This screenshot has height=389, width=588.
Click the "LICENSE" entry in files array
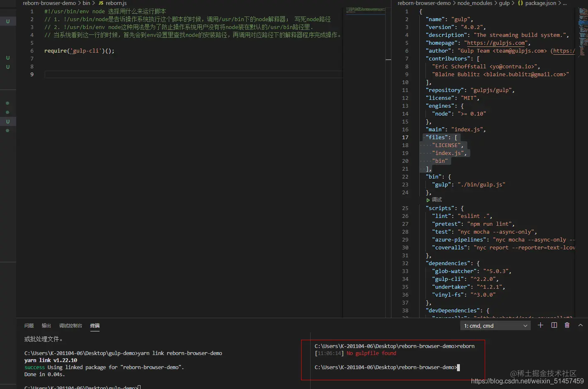click(x=448, y=145)
